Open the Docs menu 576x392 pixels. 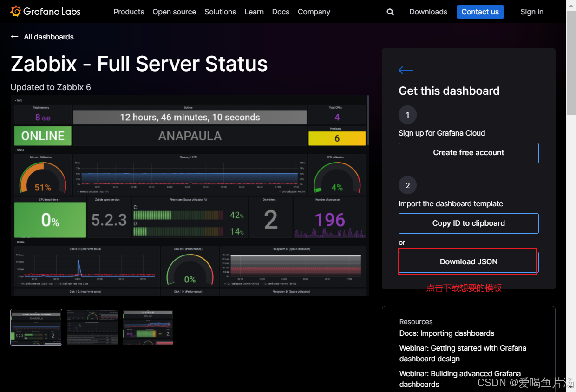[281, 12]
